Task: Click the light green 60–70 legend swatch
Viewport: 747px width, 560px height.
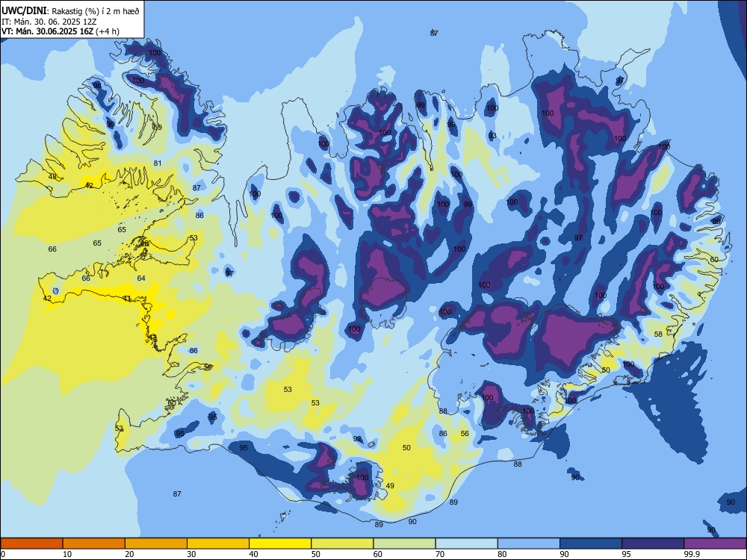Action: tap(404, 544)
